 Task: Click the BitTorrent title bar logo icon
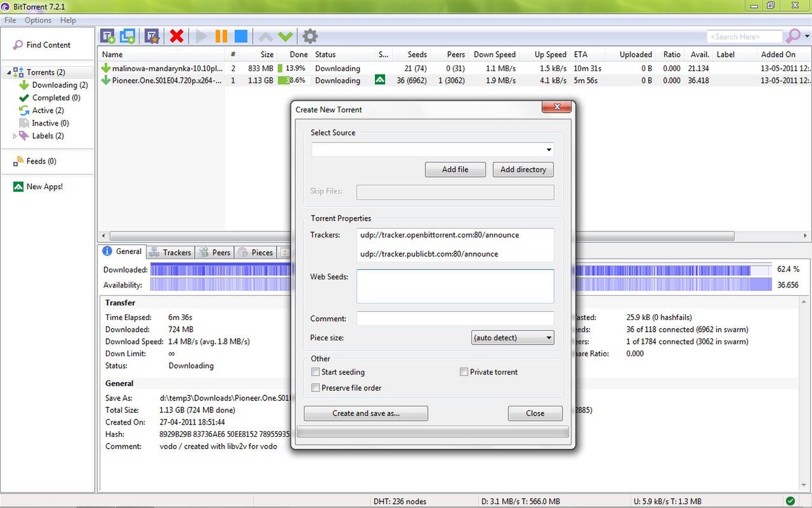(6, 6)
